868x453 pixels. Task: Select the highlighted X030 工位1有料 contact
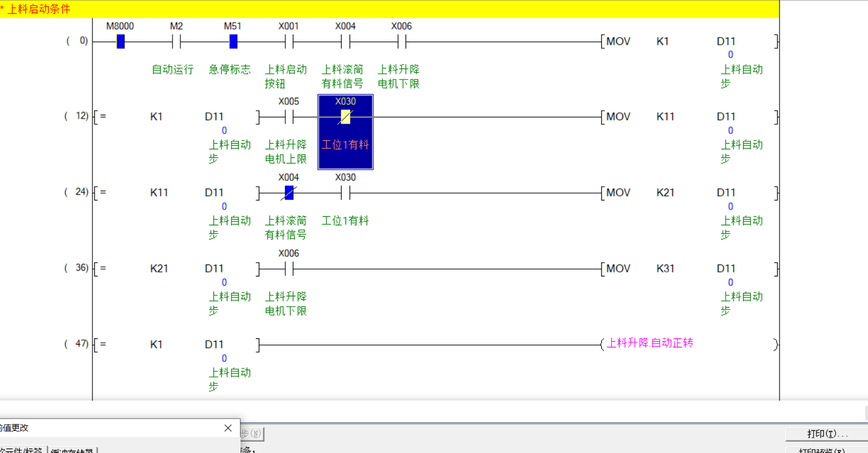[x=345, y=118]
